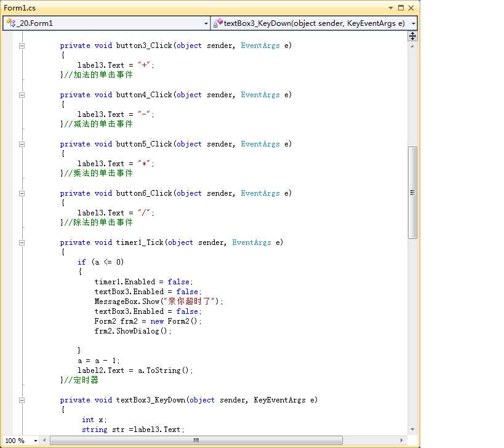Viewport: 504px width, 448px height.
Task: Click the button3_Click method signature
Action: point(176,46)
